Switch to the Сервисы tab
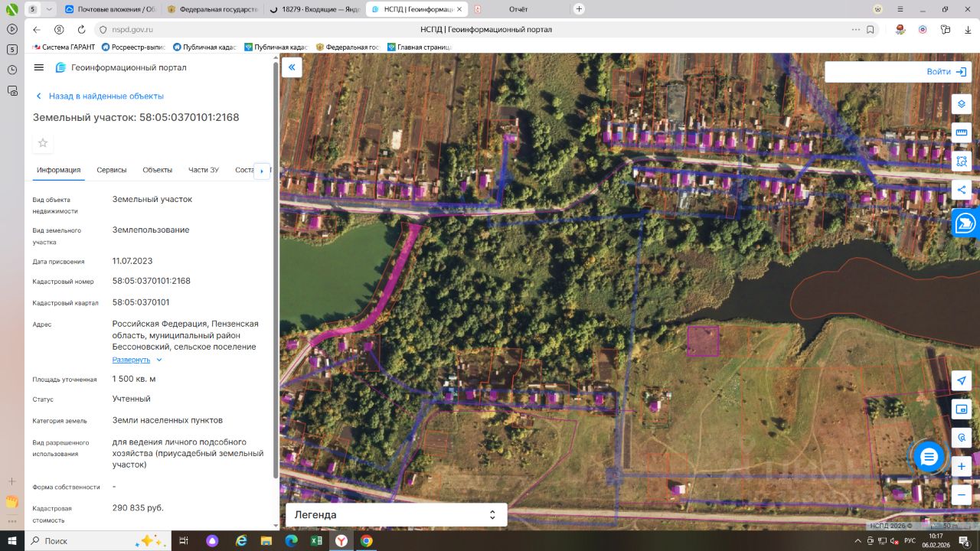The image size is (980, 551). point(112,170)
